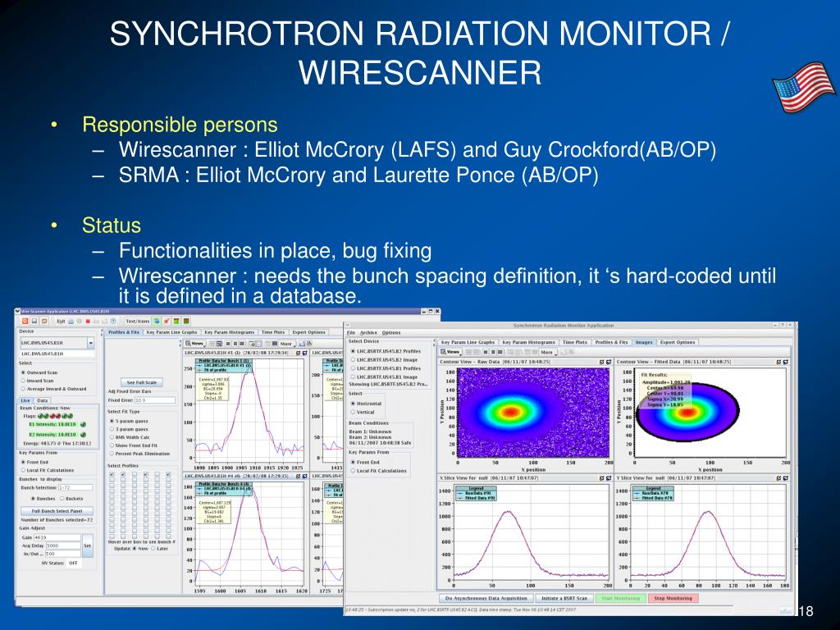Tick the first checkbox in Select Profiles grid

coord(112,475)
